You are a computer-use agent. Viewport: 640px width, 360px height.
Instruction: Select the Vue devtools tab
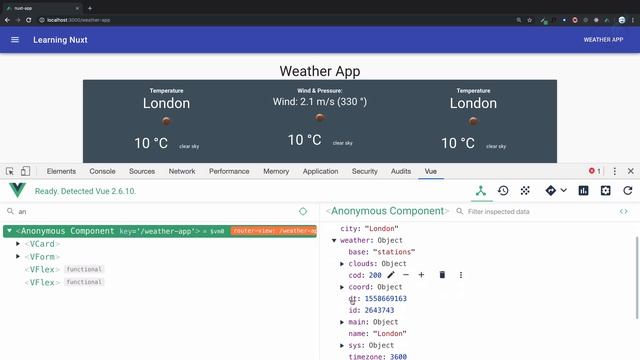431,171
